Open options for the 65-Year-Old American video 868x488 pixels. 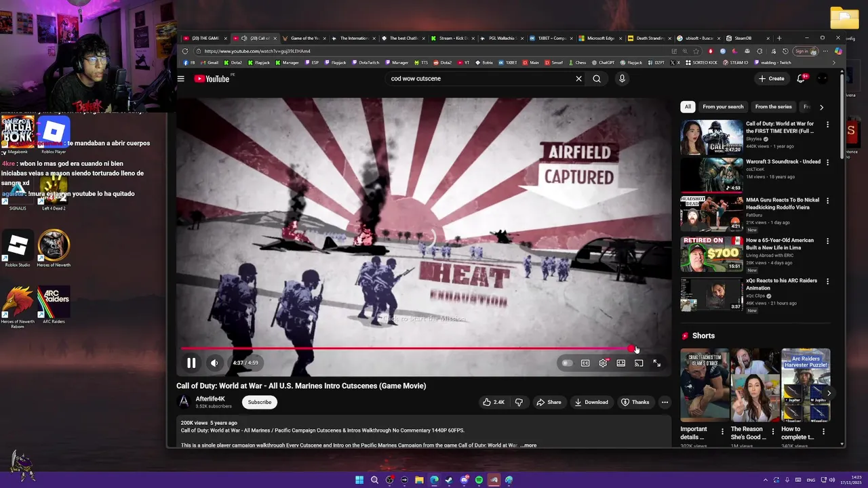point(827,241)
